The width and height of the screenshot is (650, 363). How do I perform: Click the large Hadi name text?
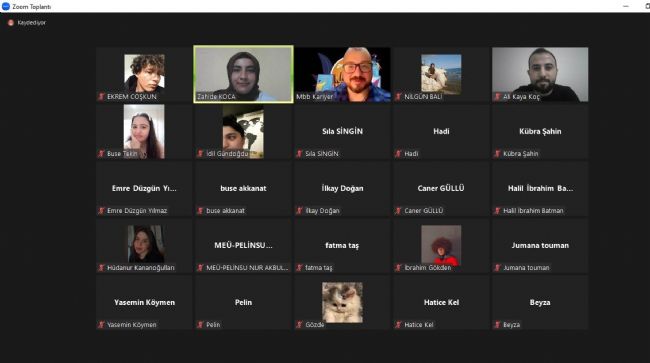click(x=441, y=131)
